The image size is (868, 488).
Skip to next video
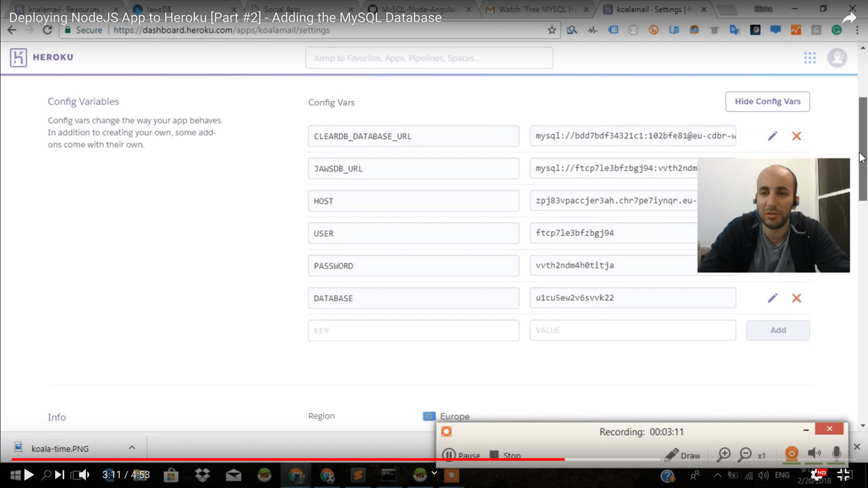60,474
